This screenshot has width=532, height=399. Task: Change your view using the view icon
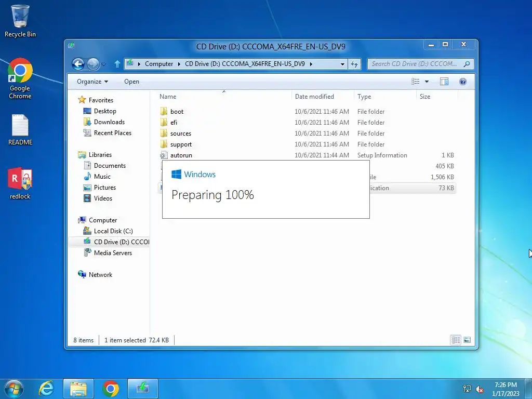coord(415,82)
